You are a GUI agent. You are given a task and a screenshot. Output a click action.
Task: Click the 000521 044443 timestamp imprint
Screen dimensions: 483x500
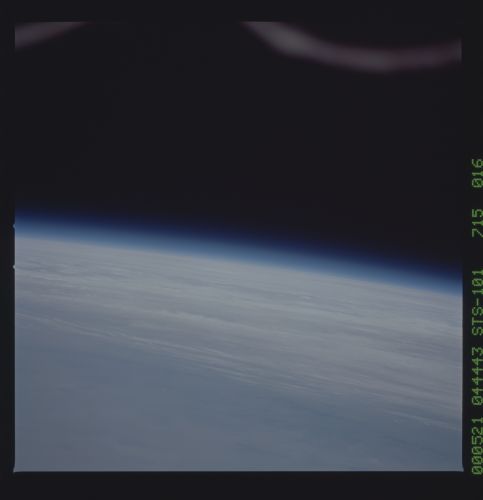[477, 410]
